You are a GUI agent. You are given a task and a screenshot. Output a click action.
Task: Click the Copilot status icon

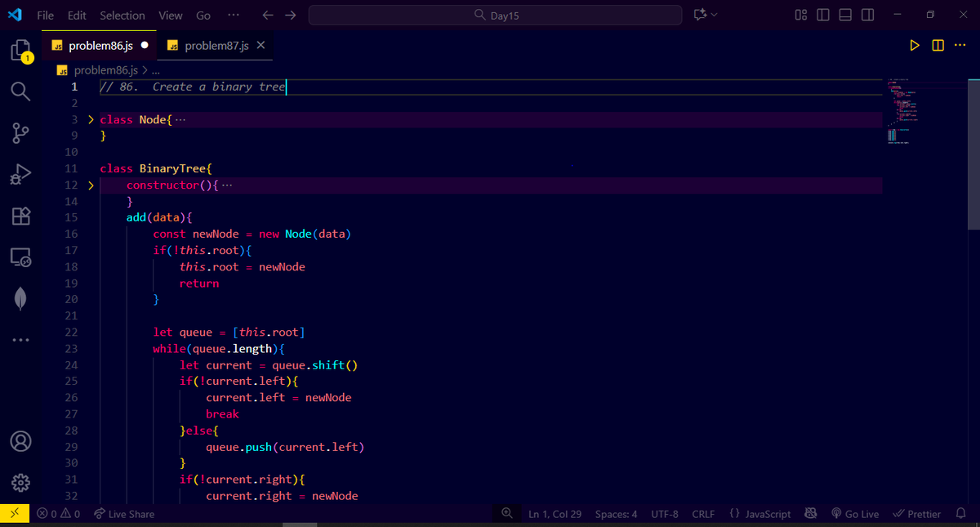[x=811, y=514]
